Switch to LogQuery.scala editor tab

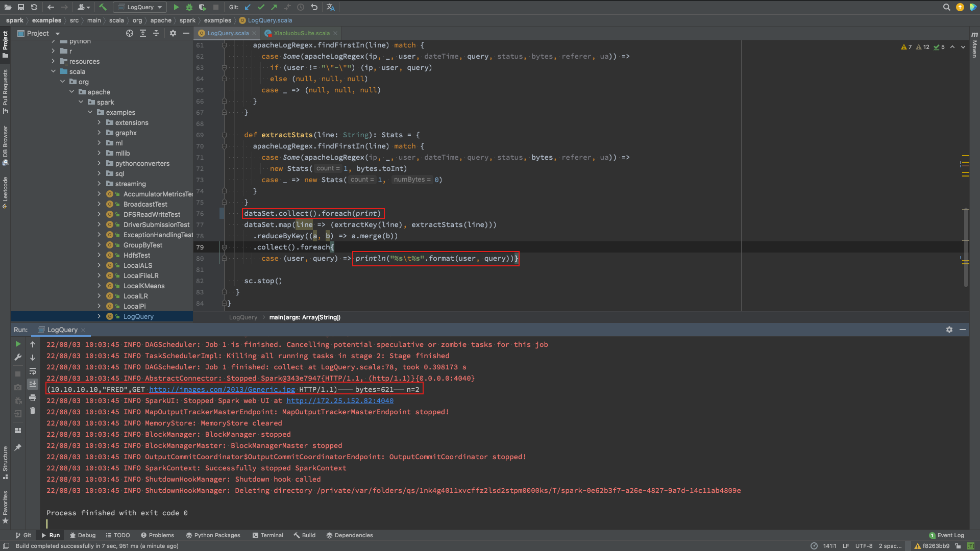[227, 33]
